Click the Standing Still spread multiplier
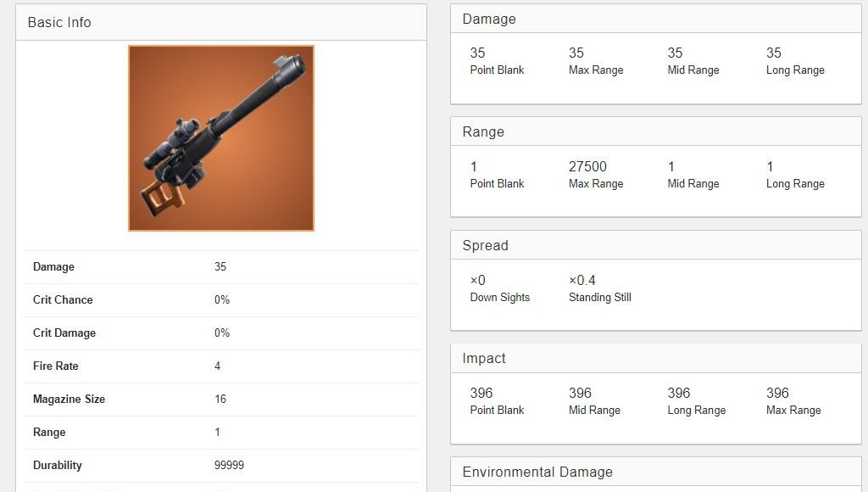The width and height of the screenshot is (868, 492). (x=582, y=280)
